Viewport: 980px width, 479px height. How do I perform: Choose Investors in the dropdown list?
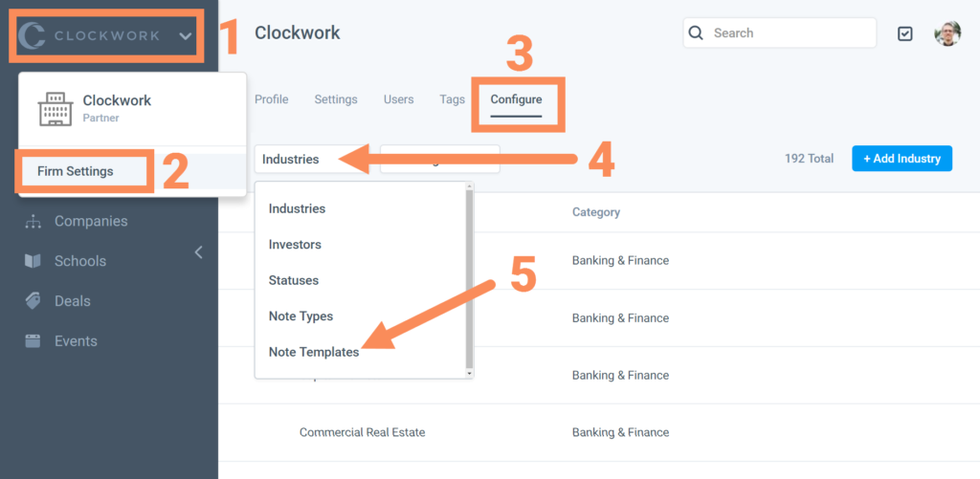click(295, 245)
